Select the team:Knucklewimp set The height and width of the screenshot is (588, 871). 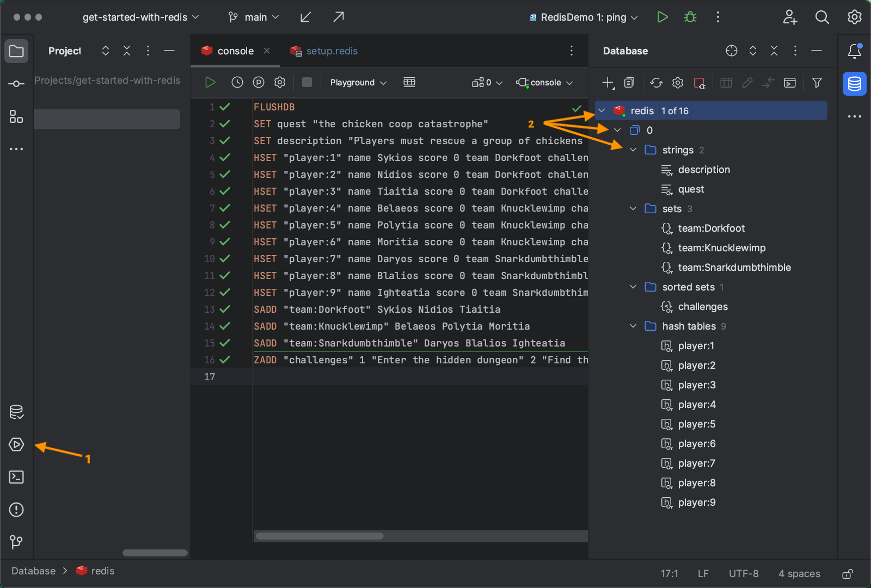[721, 248]
